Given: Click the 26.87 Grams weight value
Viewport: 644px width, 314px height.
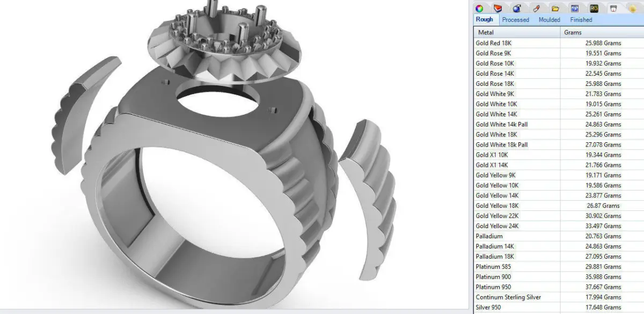Looking at the screenshot, I should [603, 206].
